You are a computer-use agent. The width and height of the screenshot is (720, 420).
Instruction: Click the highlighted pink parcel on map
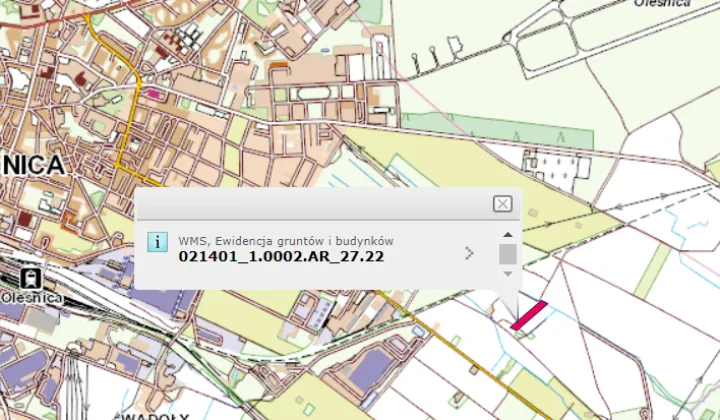click(x=529, y=315)
